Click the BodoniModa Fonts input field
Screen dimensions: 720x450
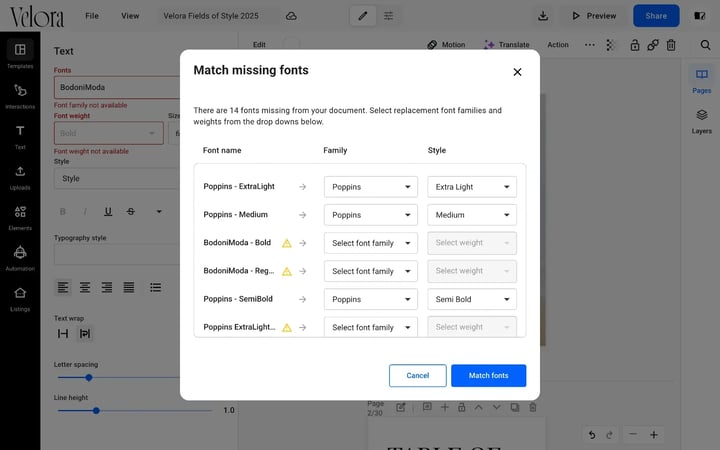pos(117,87)
